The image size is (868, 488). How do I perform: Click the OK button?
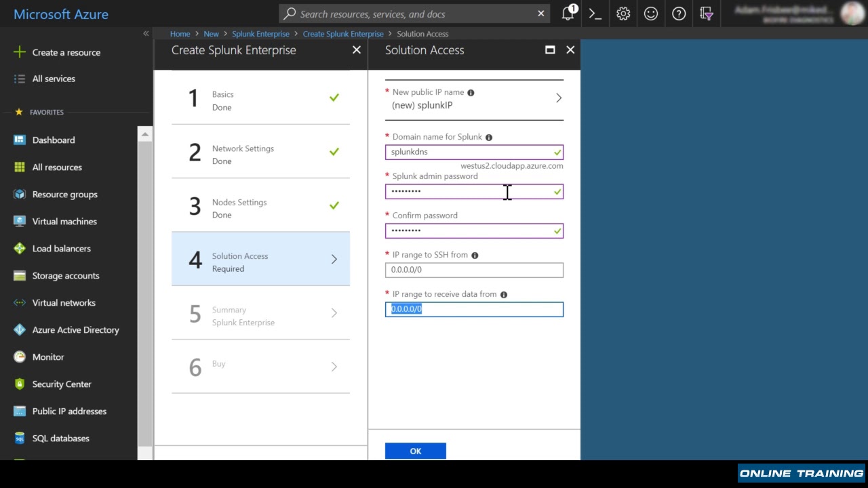coord(416,451)
